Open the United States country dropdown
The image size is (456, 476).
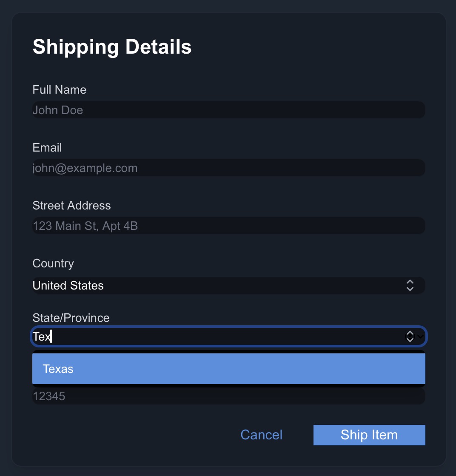point(229,285)
